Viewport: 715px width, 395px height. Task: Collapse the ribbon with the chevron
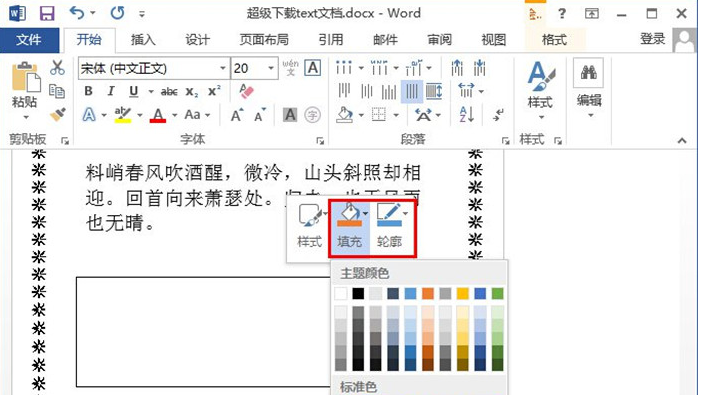(x=682, y=140)
